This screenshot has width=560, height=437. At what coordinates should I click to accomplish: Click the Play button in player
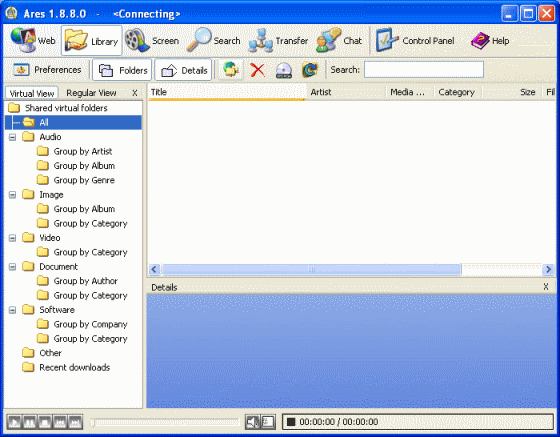tap(14, 422)
